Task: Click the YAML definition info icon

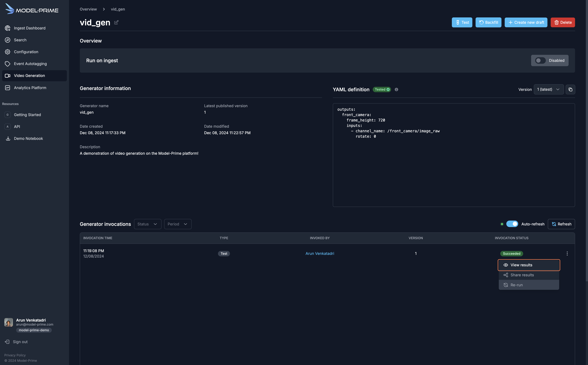Action: (x=396, y=89)
